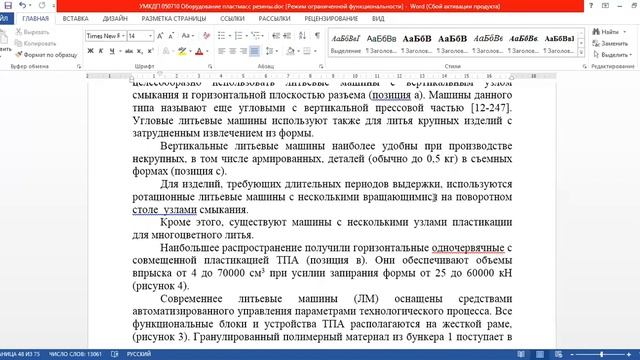Align text to the left
Screen dimensions: 640x360
pyautogui.click(x=221, y=51)
